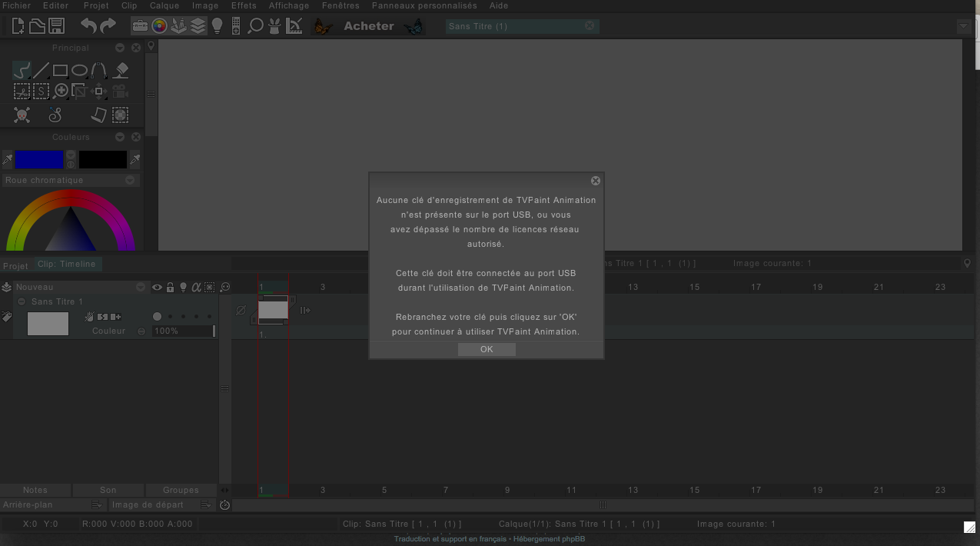The width and height of the screenshot is (980, 546).
Task: Select the camera tool
Action: [x=120, y=92]
